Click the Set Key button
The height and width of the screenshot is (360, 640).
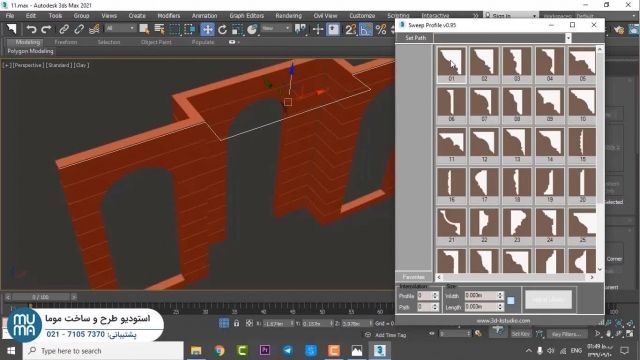(x=520, y=334)
